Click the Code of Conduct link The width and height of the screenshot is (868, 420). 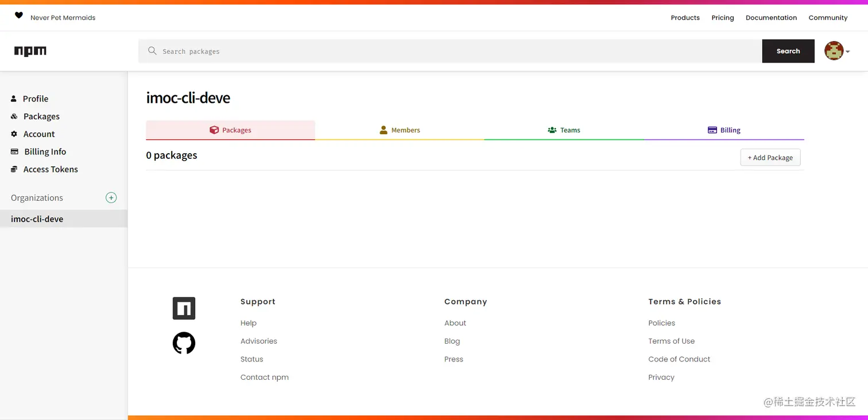(x=679, y=359)
